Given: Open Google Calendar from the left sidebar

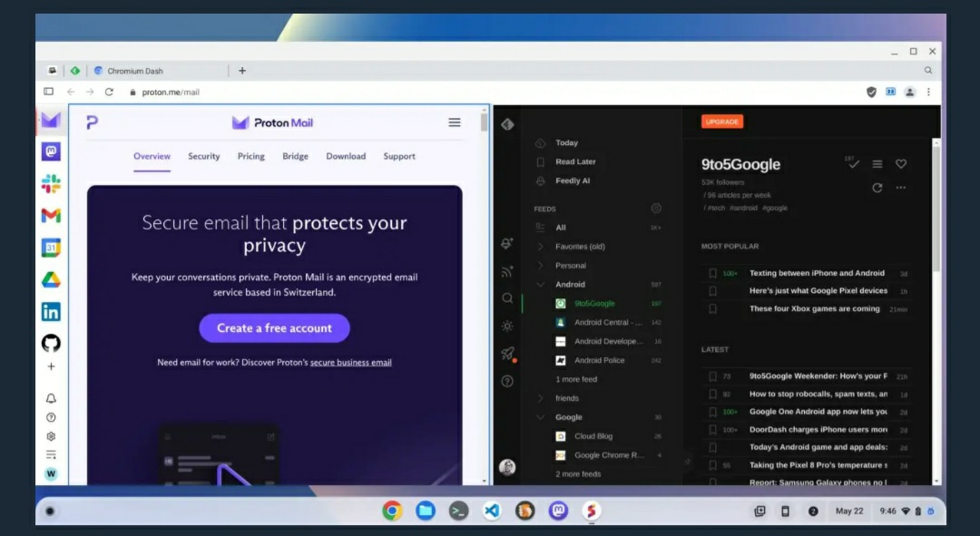Looking at the screenshot, I should (51, 248).
